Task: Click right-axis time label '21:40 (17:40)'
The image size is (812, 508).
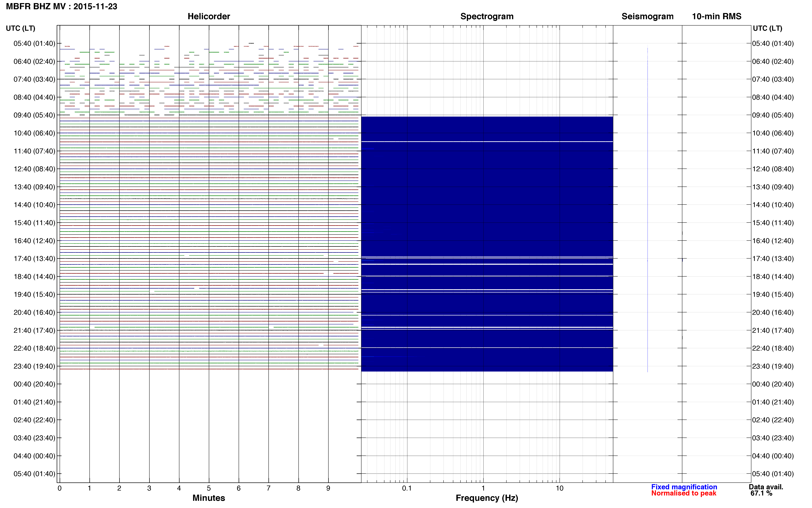Action: 773,330
